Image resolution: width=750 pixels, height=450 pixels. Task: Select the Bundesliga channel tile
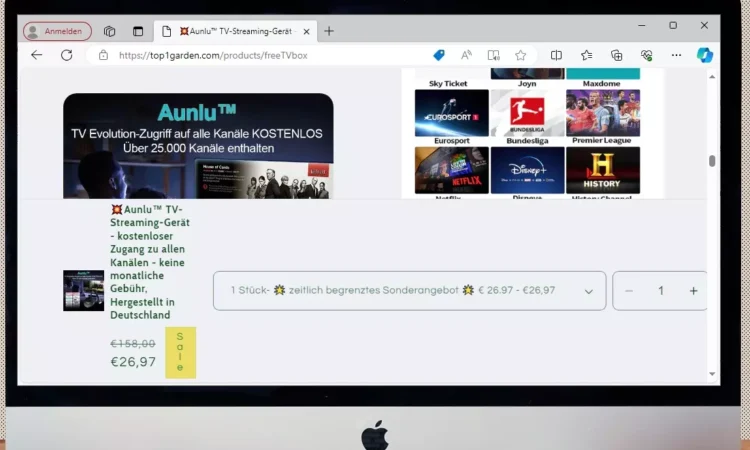coord(527,113)
